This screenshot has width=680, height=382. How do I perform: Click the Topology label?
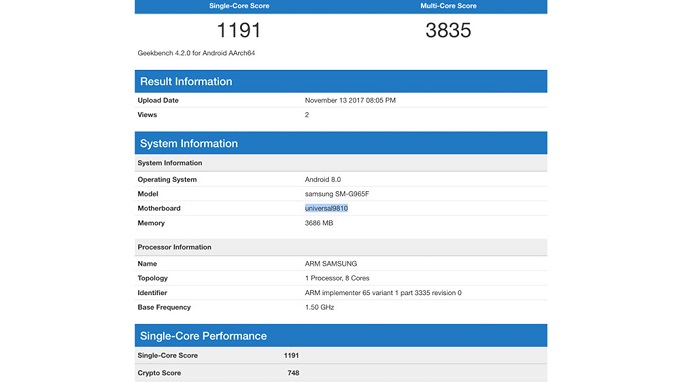[152, 278]
